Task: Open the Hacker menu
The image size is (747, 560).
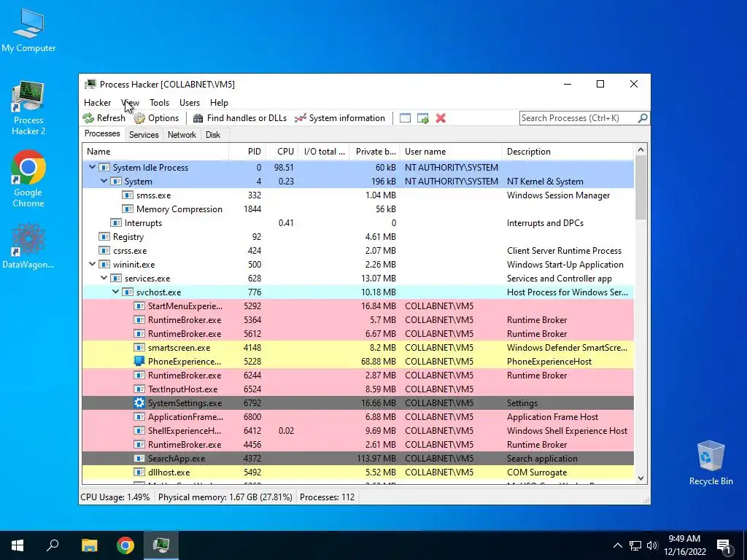Action: [x=97, y=102]
